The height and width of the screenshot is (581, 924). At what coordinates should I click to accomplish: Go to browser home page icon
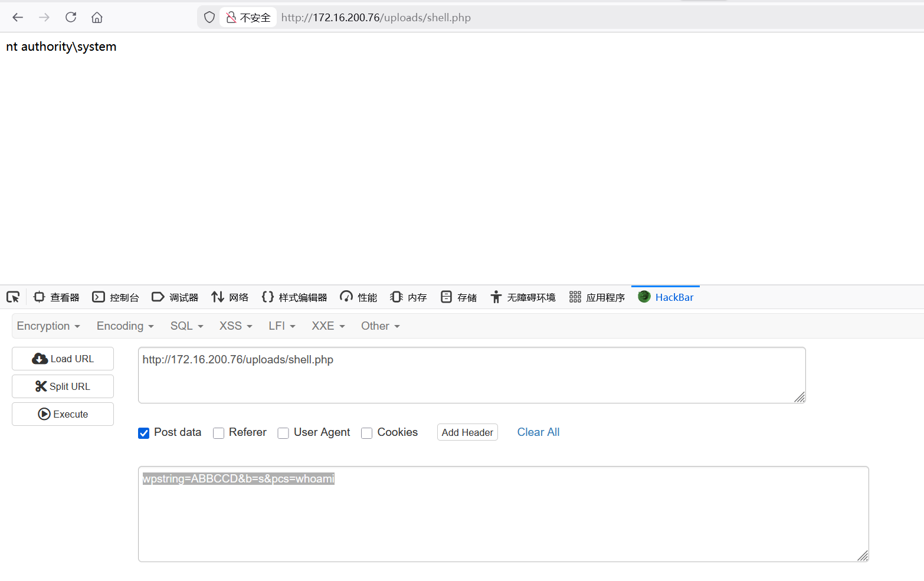[97, 17]
